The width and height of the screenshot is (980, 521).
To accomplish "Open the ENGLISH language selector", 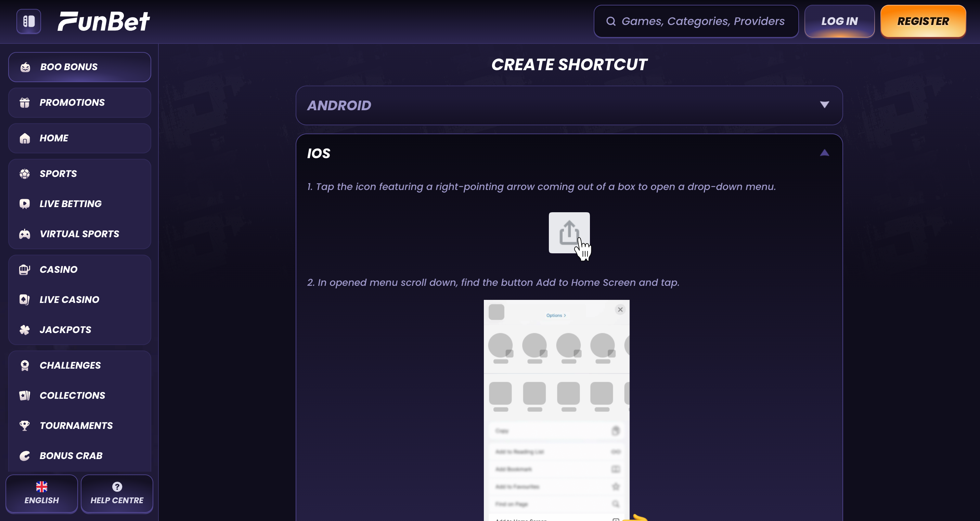I will pos(41,494).
